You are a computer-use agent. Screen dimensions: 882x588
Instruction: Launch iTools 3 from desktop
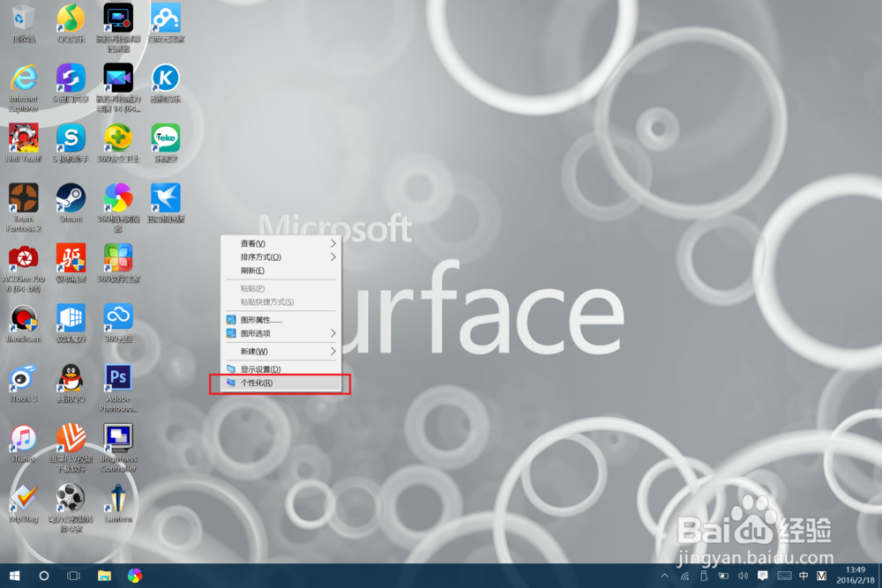click(x=24, y=383)
